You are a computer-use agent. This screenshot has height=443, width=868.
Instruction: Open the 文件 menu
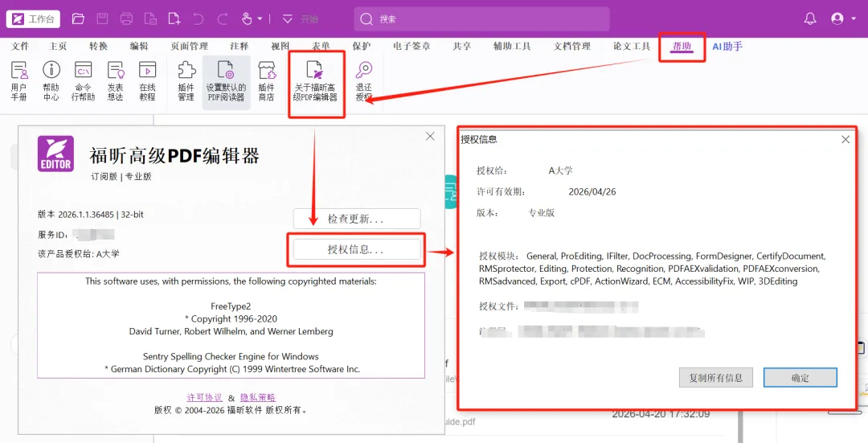[20, 47]
